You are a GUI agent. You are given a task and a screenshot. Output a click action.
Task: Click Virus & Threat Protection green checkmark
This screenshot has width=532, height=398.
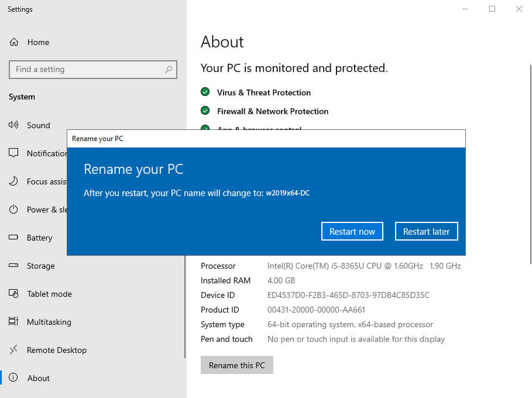205,92
